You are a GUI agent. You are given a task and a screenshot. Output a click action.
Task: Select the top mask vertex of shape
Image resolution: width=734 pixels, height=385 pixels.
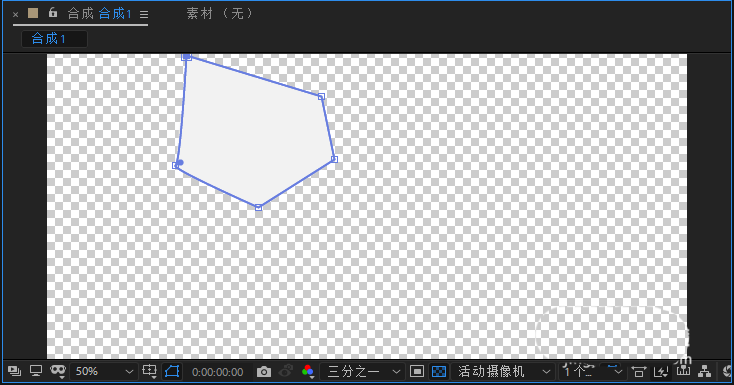(x=186, y=57)
